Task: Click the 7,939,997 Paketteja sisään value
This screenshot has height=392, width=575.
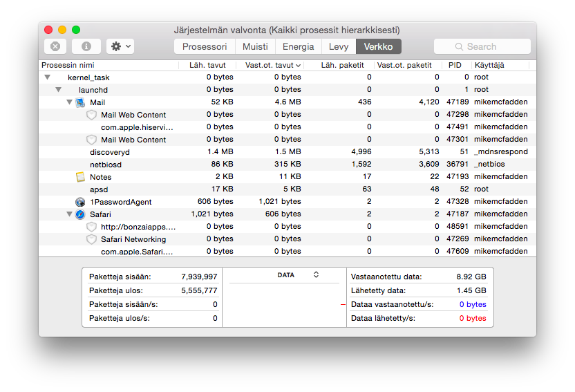Action: click(199, 277)
